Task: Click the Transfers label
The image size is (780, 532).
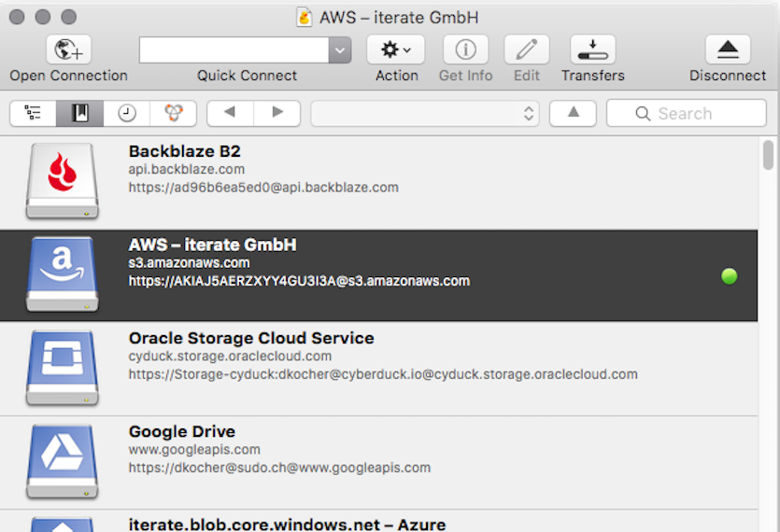Action: (x=593, y=76)
